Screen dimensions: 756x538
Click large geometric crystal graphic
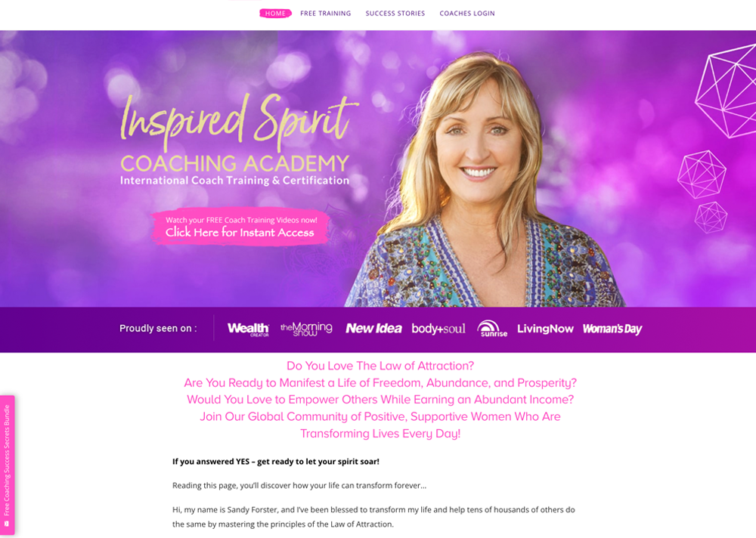726,91
